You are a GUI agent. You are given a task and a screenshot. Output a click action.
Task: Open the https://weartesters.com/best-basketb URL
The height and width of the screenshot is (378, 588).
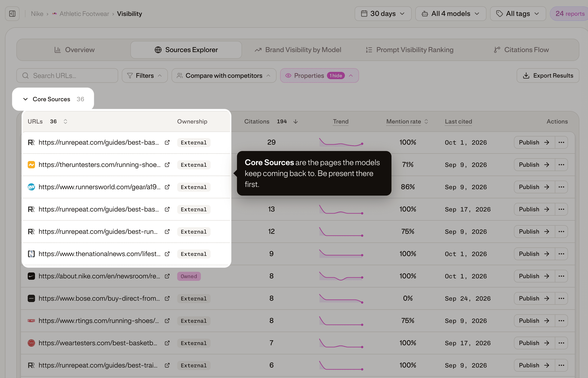pyautogui.click(x=98, y=343)
